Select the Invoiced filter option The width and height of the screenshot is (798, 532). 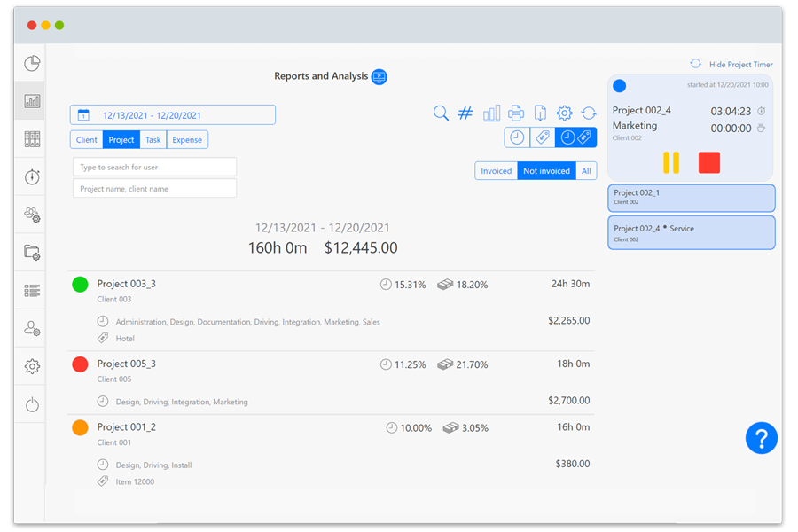point(497,171)
